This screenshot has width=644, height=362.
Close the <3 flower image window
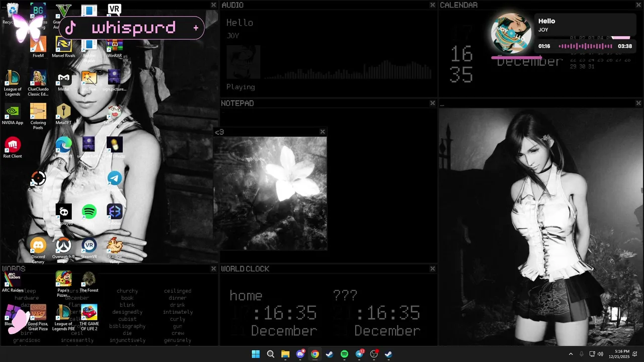pyautogui.click(x=323, y=132)
